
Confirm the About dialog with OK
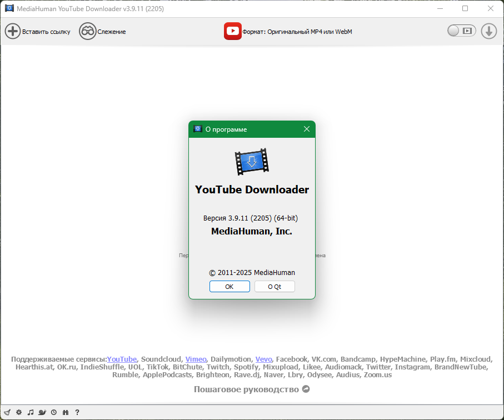tap(229, 287)
